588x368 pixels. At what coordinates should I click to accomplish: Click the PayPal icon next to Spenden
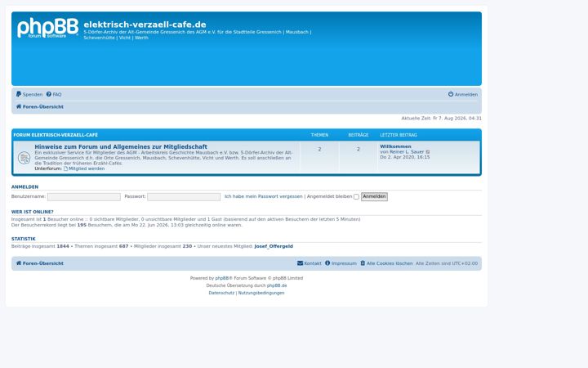(x=18, y=94)
